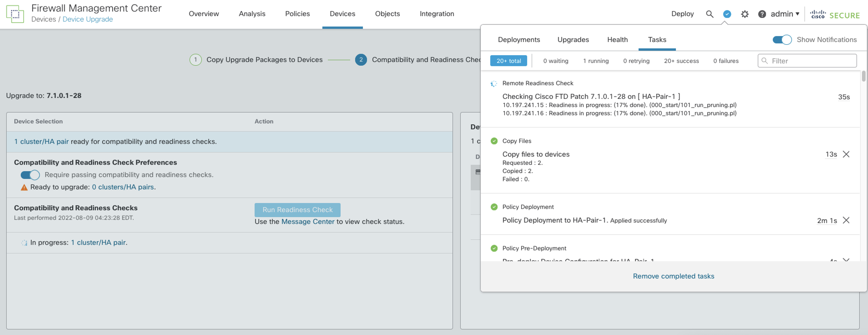Screen dimensions: 868x335
Task: Click Upgrade to 7.1.0.1-28 text
Action: coord(44,96)
